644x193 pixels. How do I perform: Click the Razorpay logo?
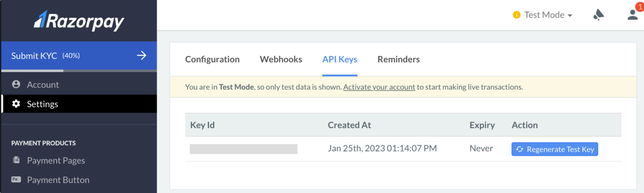[x=79, y=21]
